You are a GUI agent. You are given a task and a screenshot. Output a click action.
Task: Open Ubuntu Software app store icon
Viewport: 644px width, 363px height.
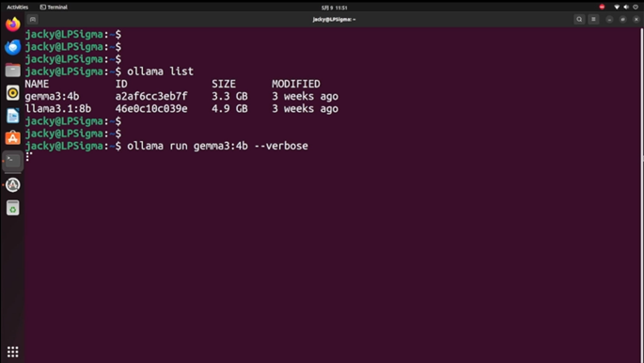(13, 138)
